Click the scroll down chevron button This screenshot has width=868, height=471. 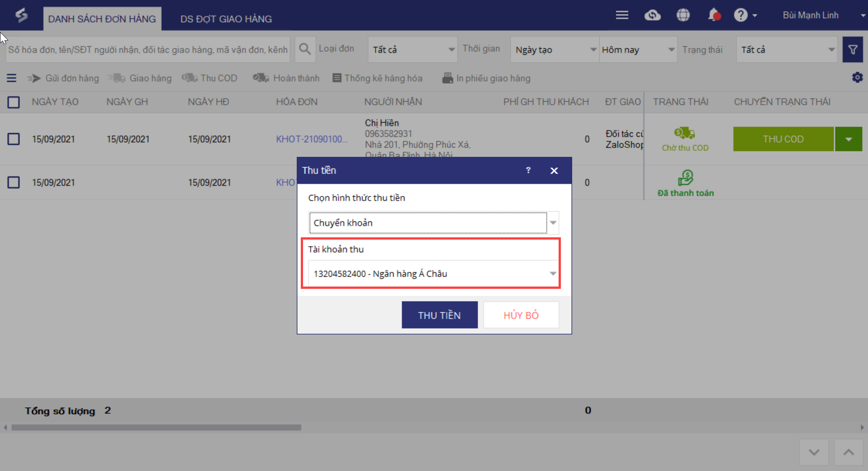click(814, 452)
